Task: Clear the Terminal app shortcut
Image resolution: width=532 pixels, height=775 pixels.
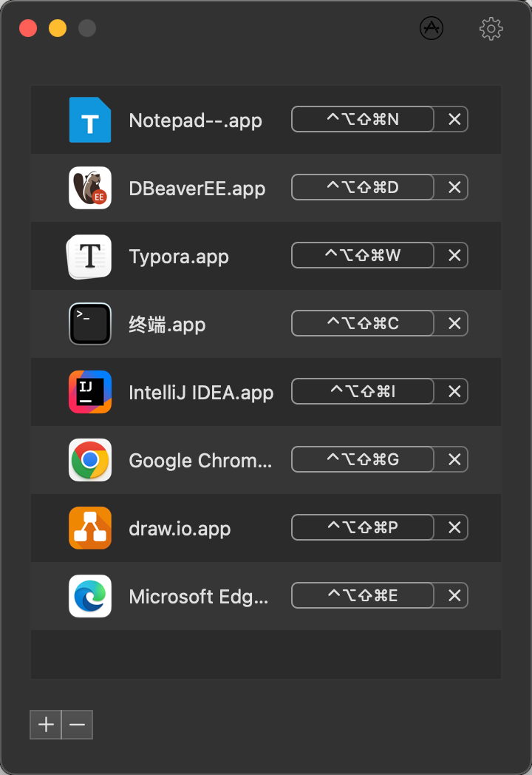Action: point(454,323)
